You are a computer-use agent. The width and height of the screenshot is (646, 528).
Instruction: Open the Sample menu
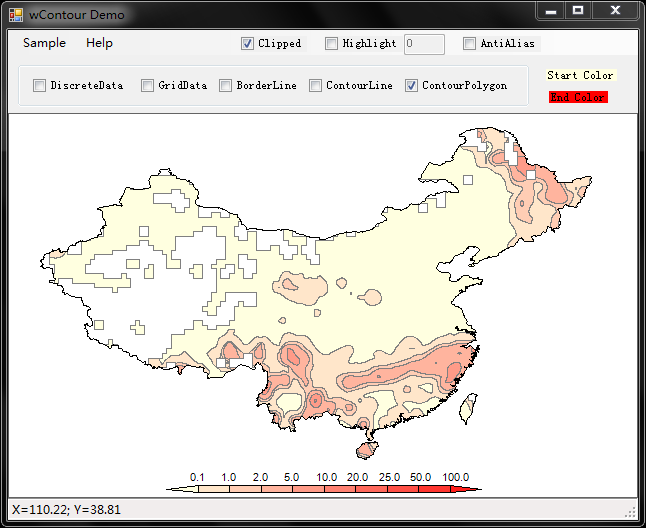(x=44, y=43)
